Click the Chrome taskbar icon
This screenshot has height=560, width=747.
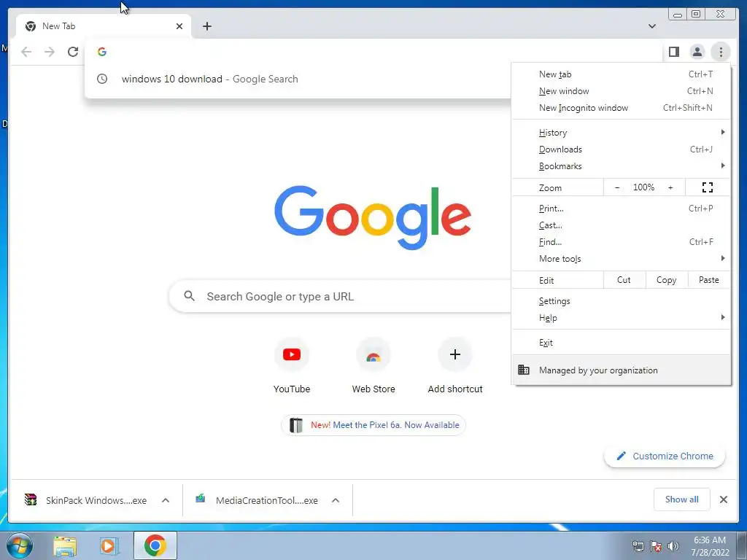155,545
